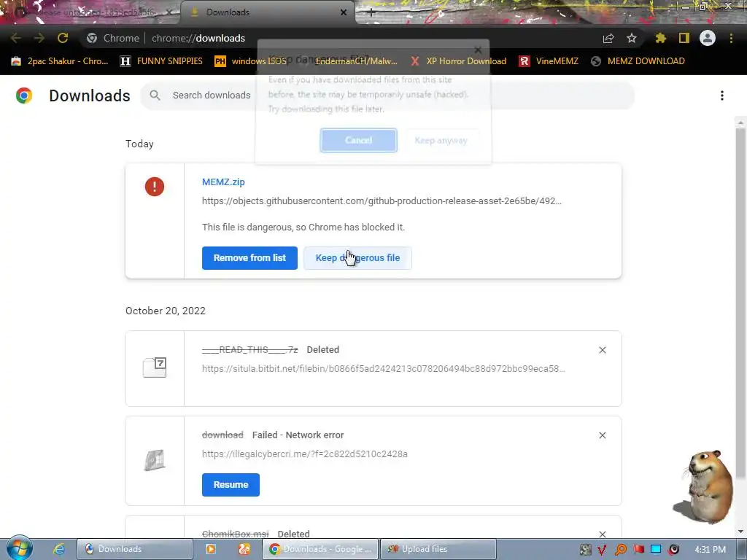Click the back navigation arrow
Screen dimensions: 747x560
click(16, 38)
